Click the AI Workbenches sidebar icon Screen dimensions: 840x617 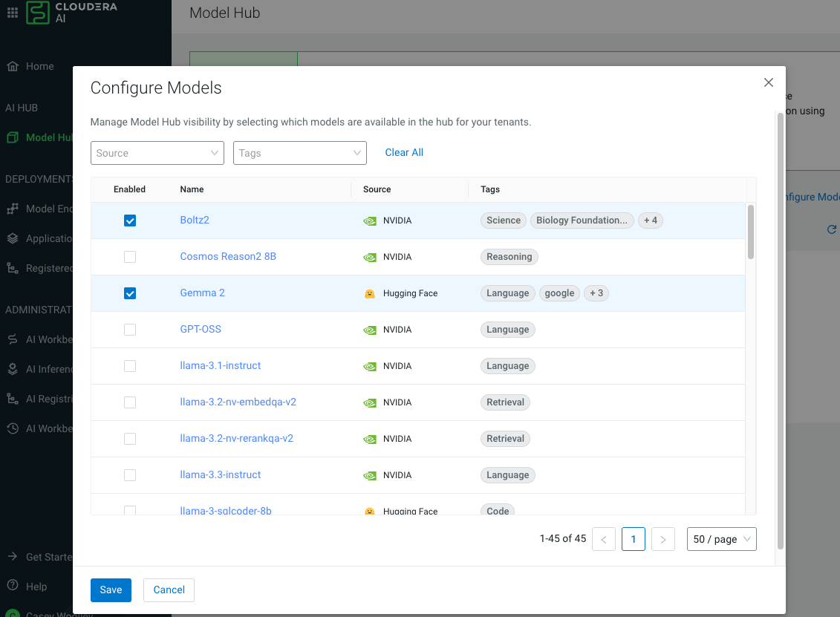[x=13, y=339]
